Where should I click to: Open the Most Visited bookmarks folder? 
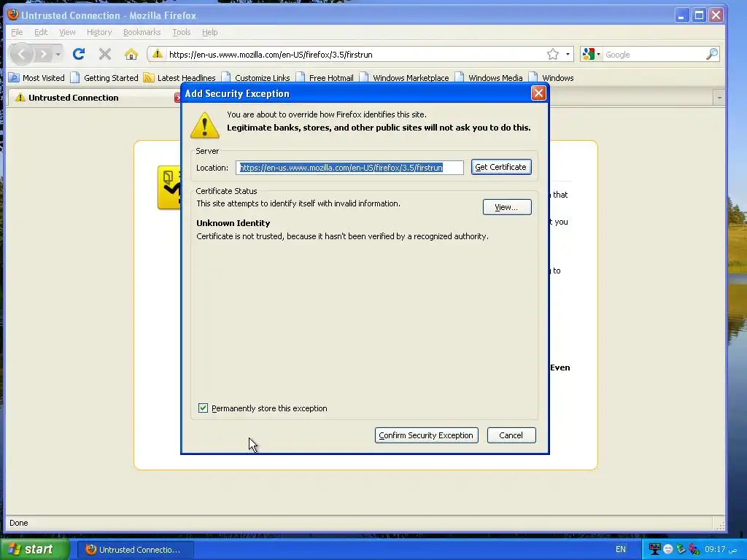pos(36,77)
